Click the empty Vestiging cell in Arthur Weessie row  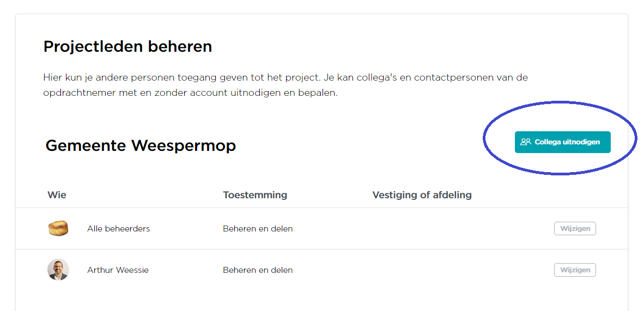tap(422, 270)
